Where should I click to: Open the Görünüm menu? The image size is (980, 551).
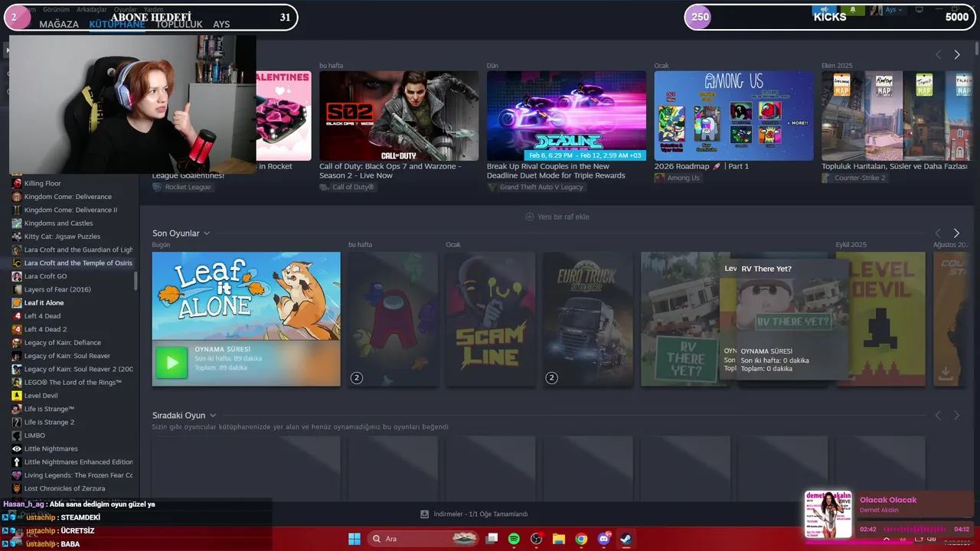55,10
